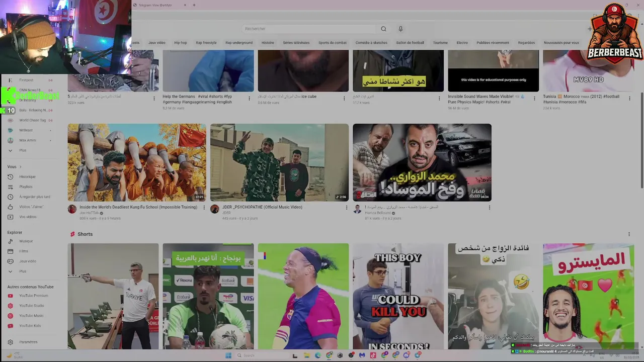Select the Ballon de football chip
This screenshot has width=644, height=362.
410,43
